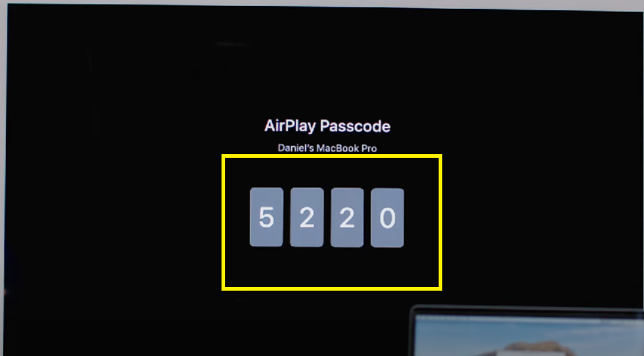Click the laptop image in bottom-right corner

527,331
